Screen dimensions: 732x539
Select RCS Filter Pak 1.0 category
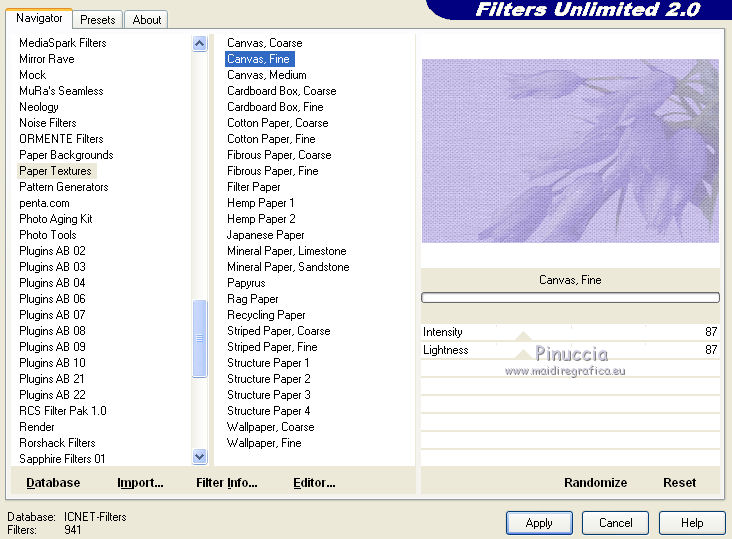[x=63, y=411]
